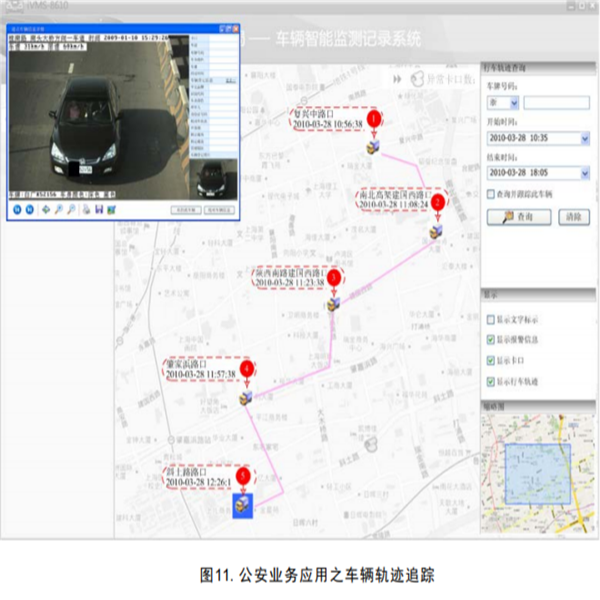This screenshot has width=600, height=600.
Task: Expand the end time 结束时间 dropdown
Action: point(584,172)
